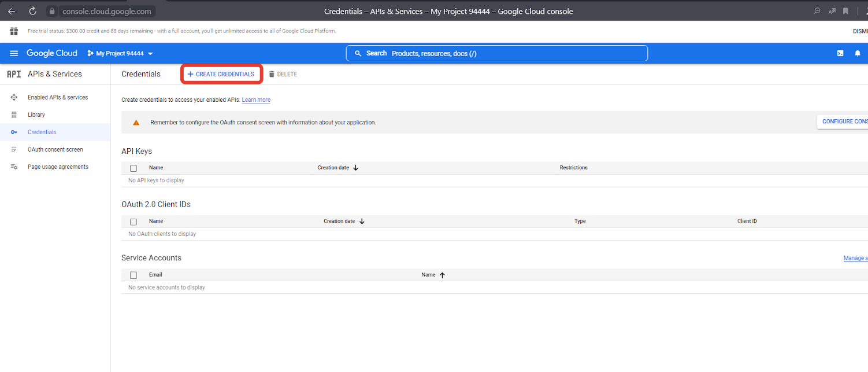Sort Service Accounts by Name arrow
Screen dimensions: 868x372
(442, 275)
